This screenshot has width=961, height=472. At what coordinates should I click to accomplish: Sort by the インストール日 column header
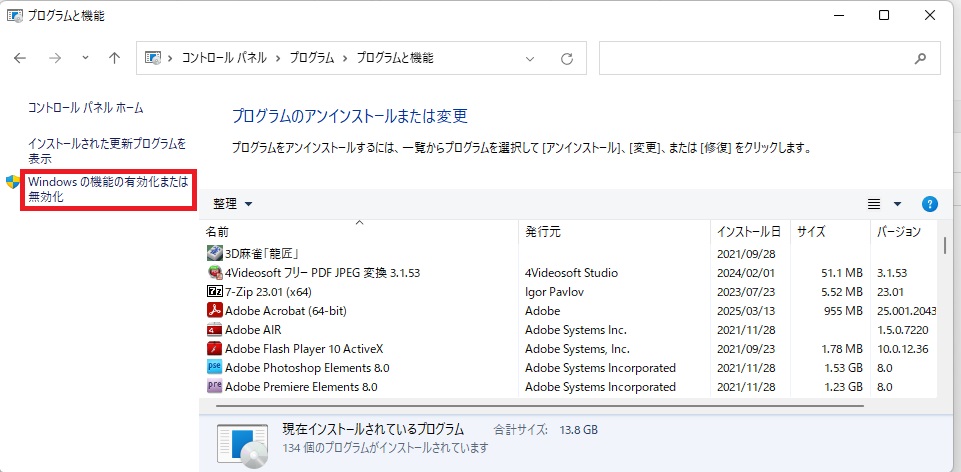pos(750,232)
